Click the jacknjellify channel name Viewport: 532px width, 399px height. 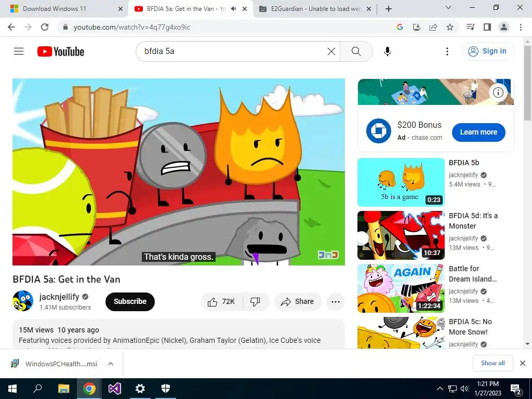click(x=59, y=297)
